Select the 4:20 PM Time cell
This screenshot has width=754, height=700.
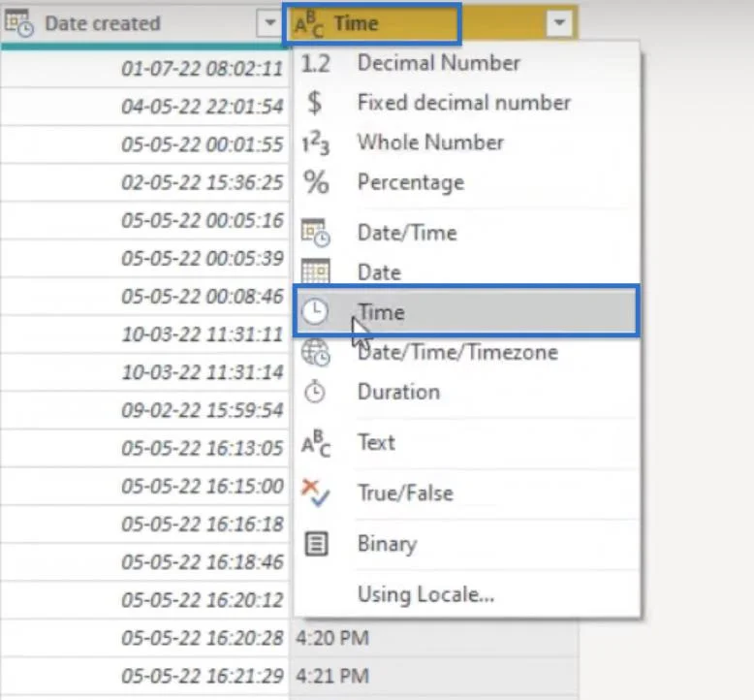434,638
